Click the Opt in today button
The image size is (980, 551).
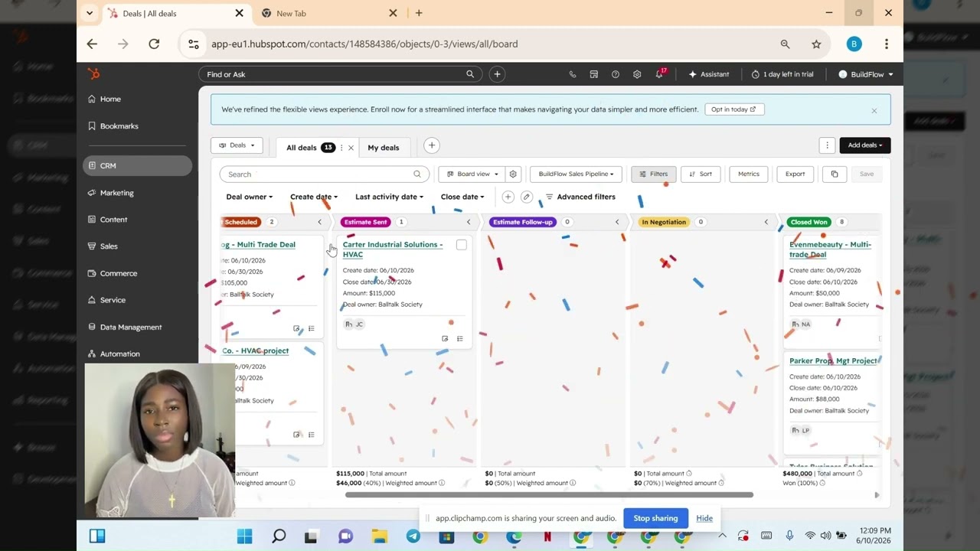734,109
